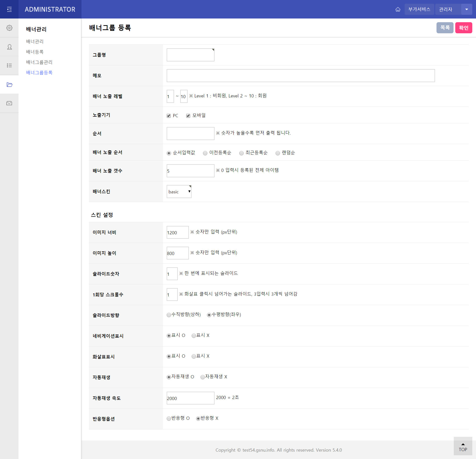Click the 목록 list button
Image resolution: width=476 pixels, height=459 pixels.
pos(445,28)
